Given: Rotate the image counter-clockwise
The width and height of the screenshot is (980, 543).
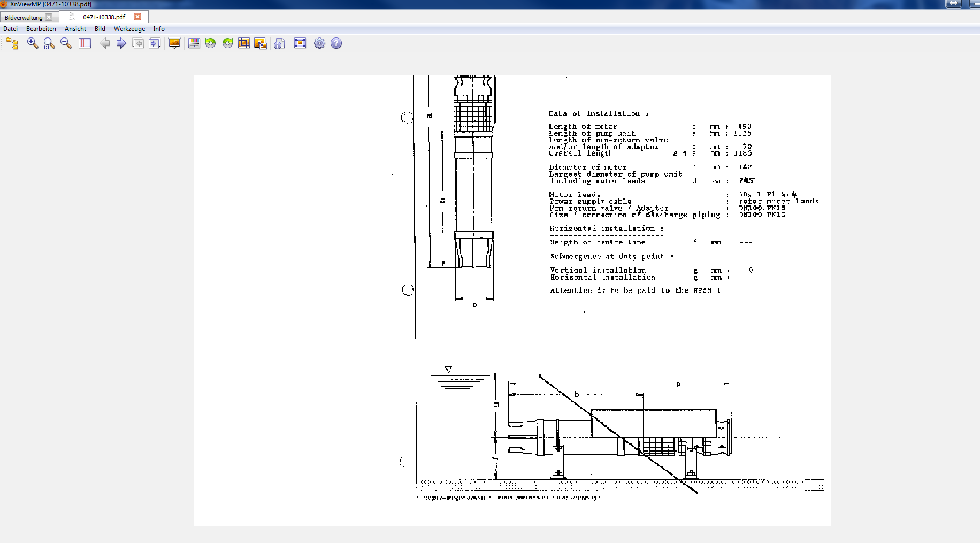Looking at the screenshot, I should click(211, 43).
